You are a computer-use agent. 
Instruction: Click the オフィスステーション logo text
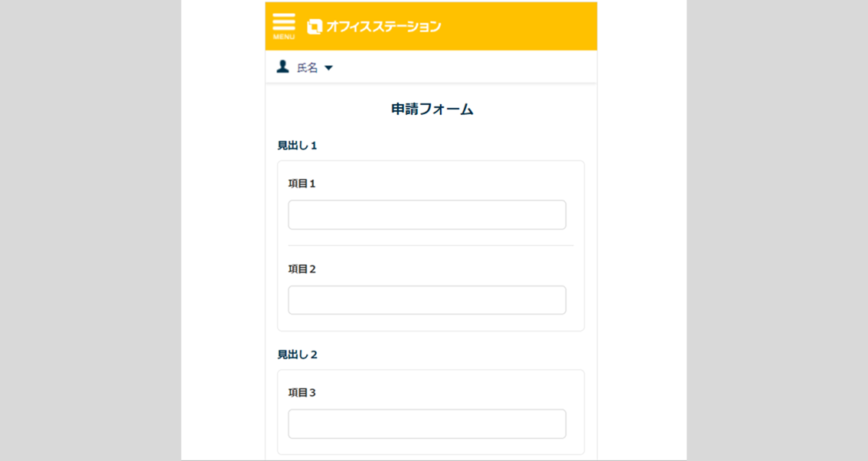[383, 27]
